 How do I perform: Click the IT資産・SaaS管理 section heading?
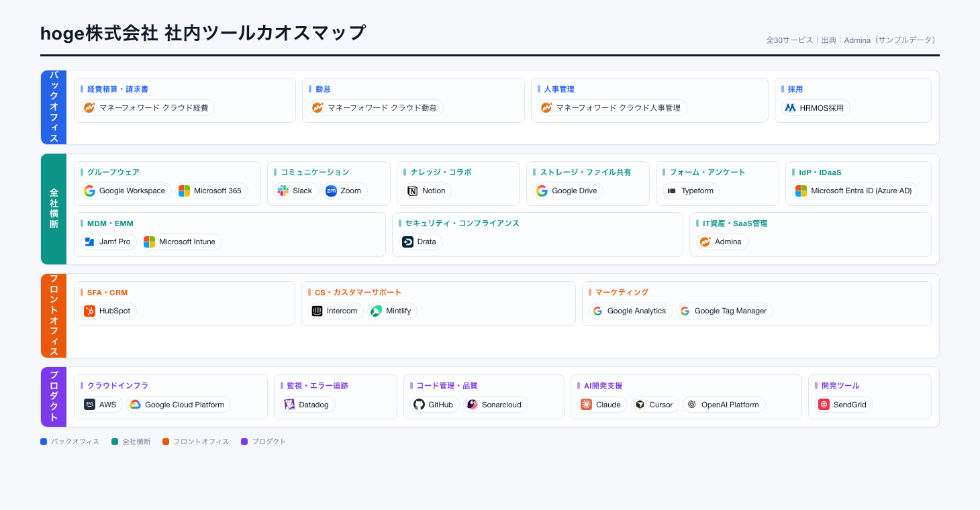pyautogui.click(x=735, y=223)
